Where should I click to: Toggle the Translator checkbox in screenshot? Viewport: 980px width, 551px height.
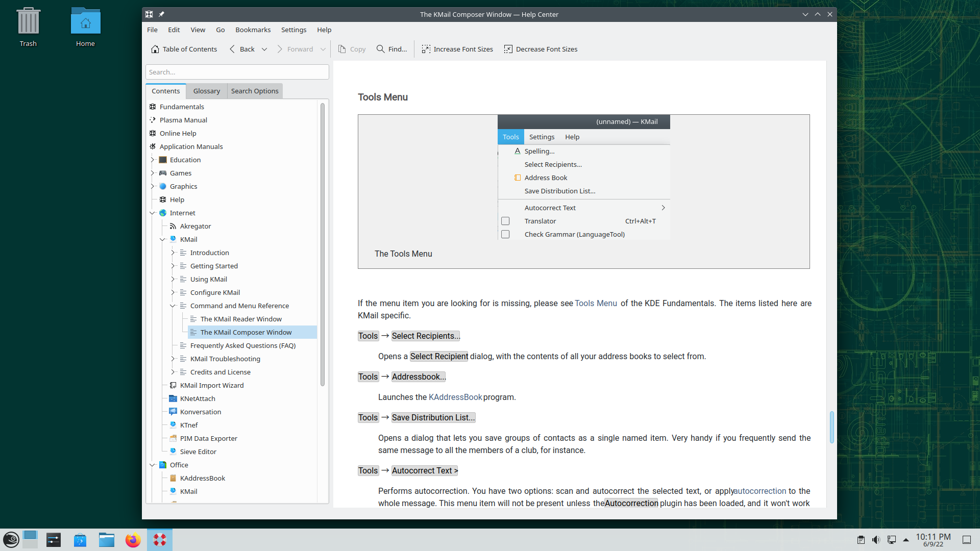point(505,221)
